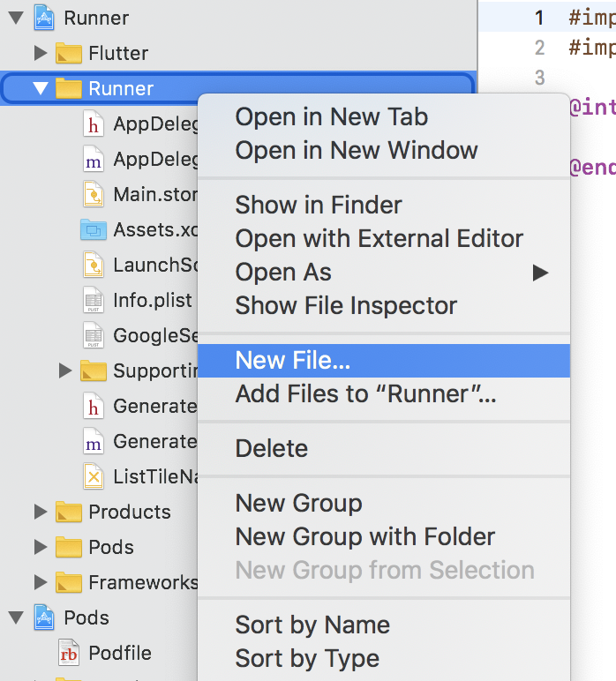Click the Info.plist file icon

click(93, 301)
